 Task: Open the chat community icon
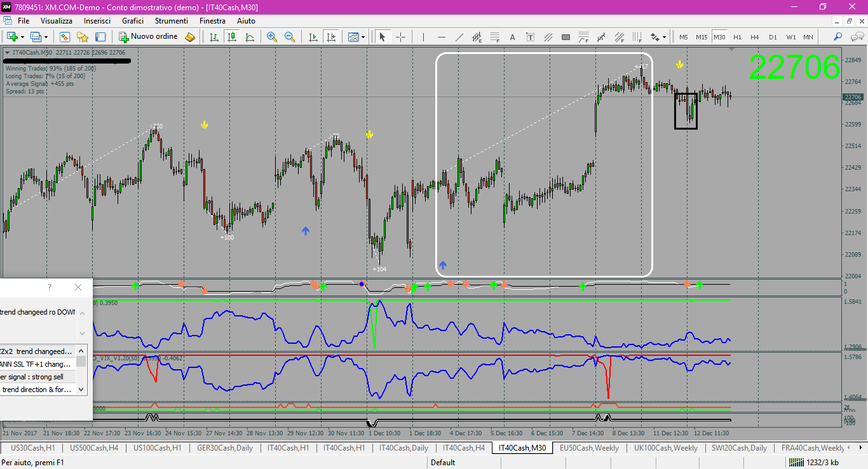(856, 37)
